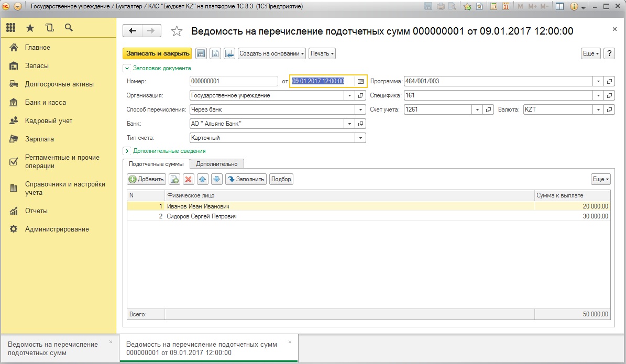Screen dimensions: 626x364
Task: Open the Тип счета dropdown arrow
Action: tap(360, 138)
